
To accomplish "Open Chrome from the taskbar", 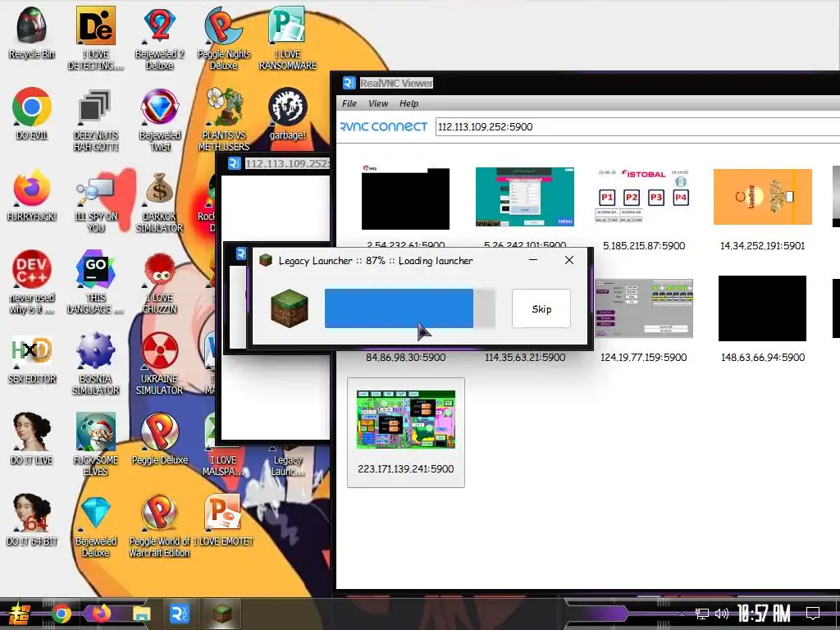I will coord(61,614).
